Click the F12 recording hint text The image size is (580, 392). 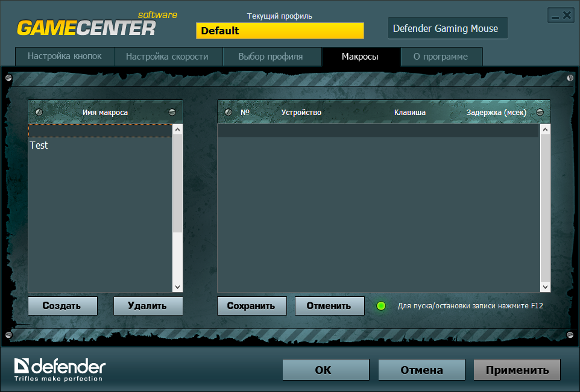470,306
